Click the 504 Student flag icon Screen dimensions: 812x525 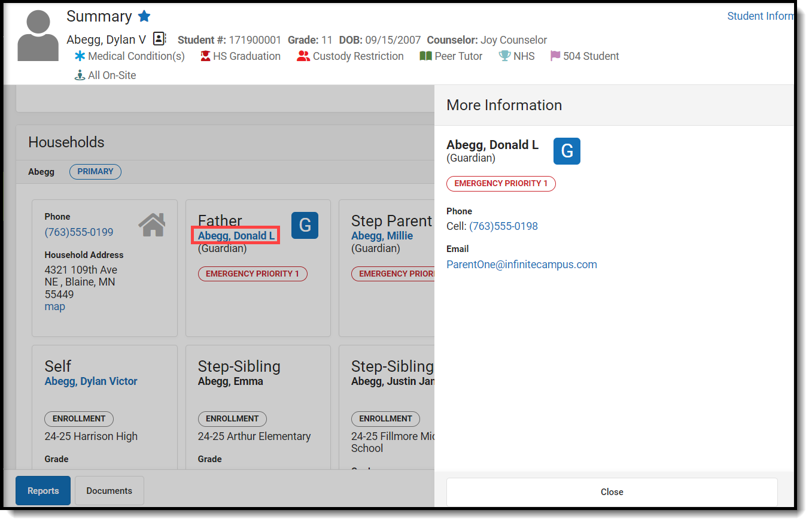click(x=555, y=56)
